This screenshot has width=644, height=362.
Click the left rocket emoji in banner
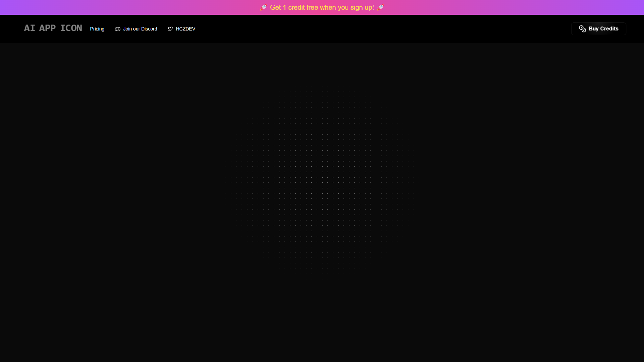(x=263, y=7)
